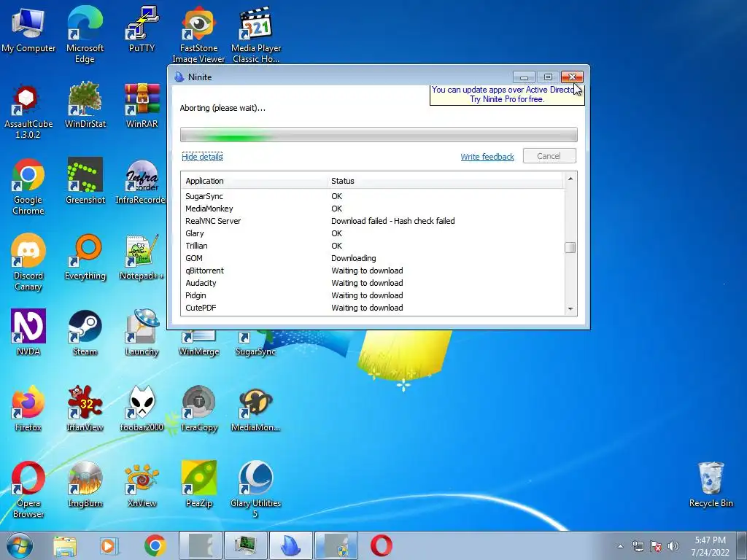Click the details list scrollbar thumb
The image size is (747, 560).
(x=570, y=248)
